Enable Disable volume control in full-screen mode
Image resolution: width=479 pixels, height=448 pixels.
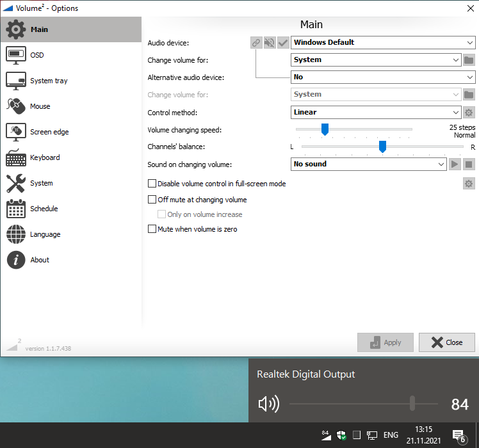pyautogui.click(x=152, y=184)
